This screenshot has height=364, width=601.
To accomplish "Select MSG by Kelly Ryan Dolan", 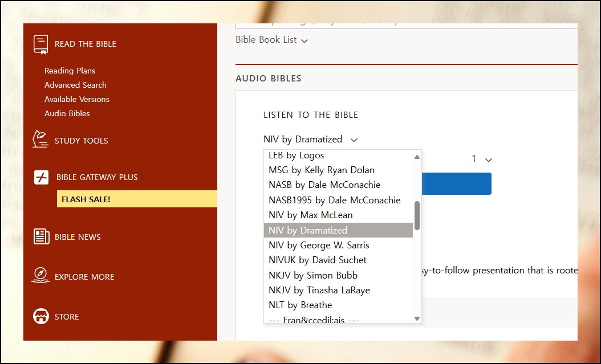I will pyautogui.click(x=338, y=170).
